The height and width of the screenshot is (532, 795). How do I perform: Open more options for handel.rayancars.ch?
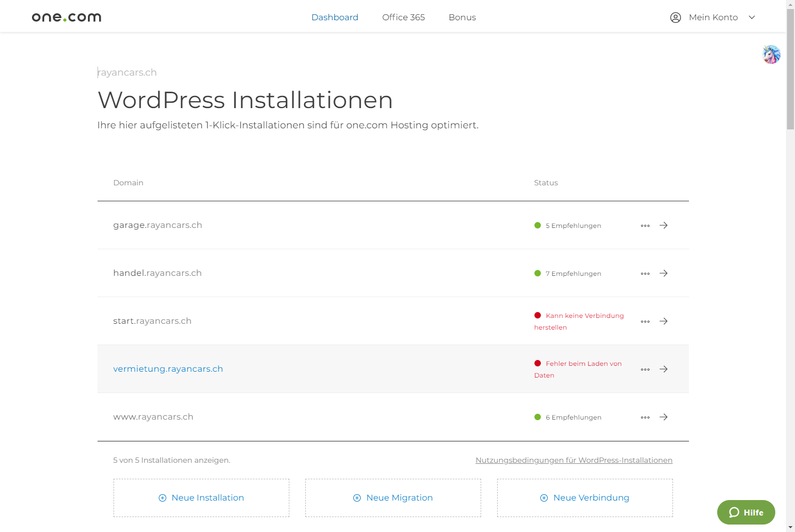(645, 274)
